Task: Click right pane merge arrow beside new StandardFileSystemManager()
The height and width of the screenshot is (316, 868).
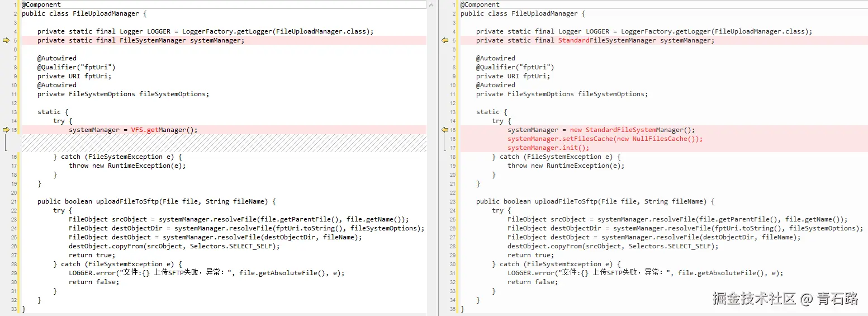Action: coord(445,130)
